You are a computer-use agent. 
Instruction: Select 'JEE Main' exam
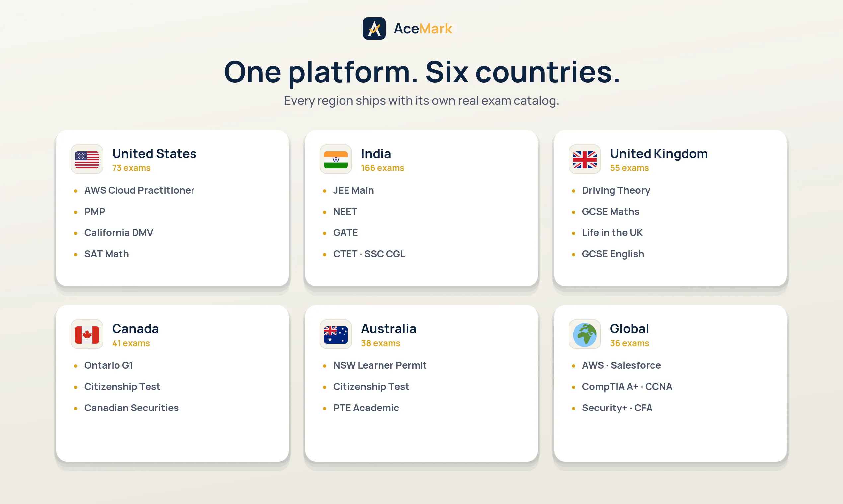pos(353,190)
